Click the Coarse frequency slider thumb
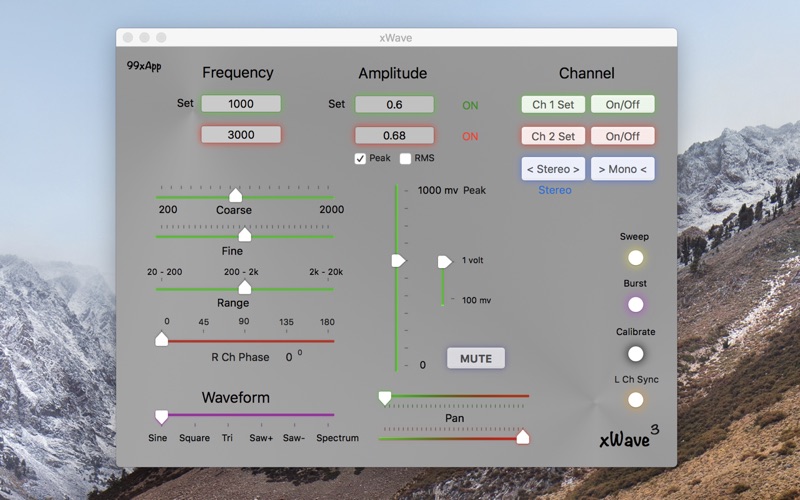Screen dimensions: 800x500 coord(235,195)
